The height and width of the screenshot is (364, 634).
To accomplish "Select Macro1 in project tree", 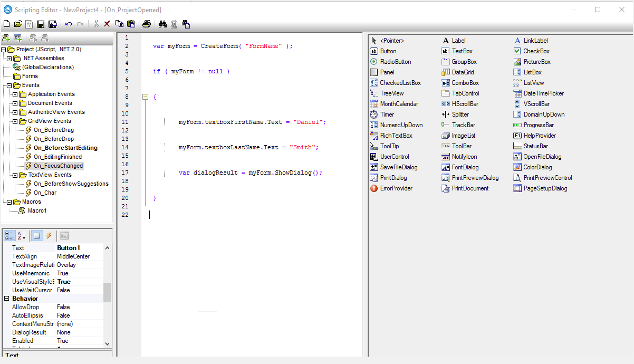I will pos(37,210).
